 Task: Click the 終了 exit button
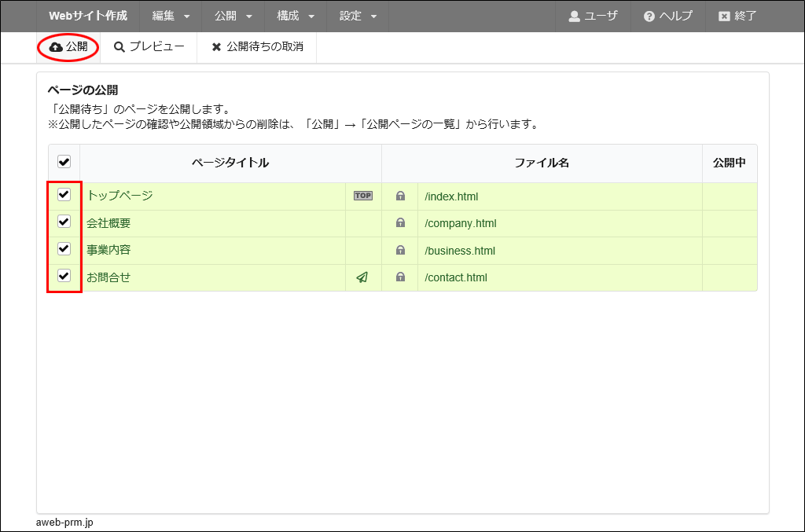click(x=737, y=16)
